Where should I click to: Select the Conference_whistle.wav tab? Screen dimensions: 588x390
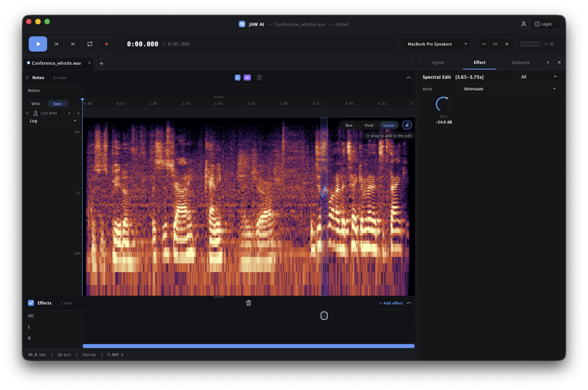56,63
